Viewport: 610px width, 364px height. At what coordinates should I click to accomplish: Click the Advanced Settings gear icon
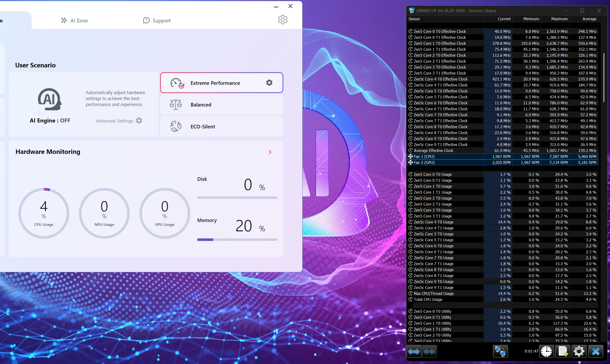pyautogui.click(x=139, y=121)
